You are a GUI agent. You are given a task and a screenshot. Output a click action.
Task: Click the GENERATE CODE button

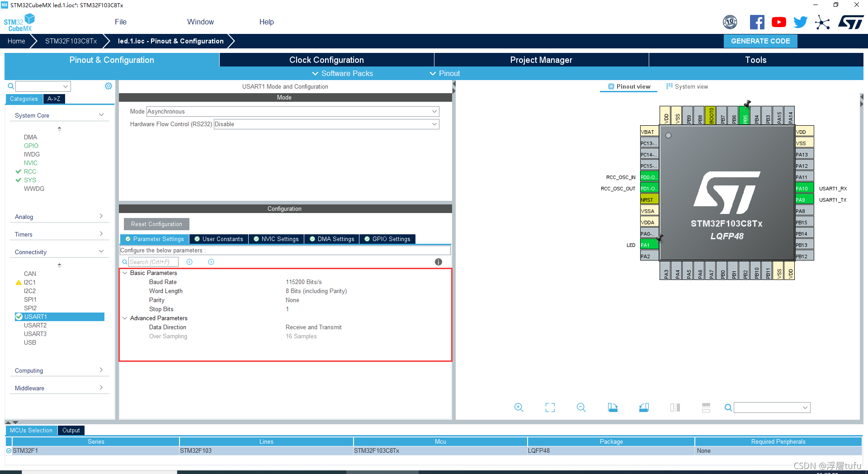(760, 41)
